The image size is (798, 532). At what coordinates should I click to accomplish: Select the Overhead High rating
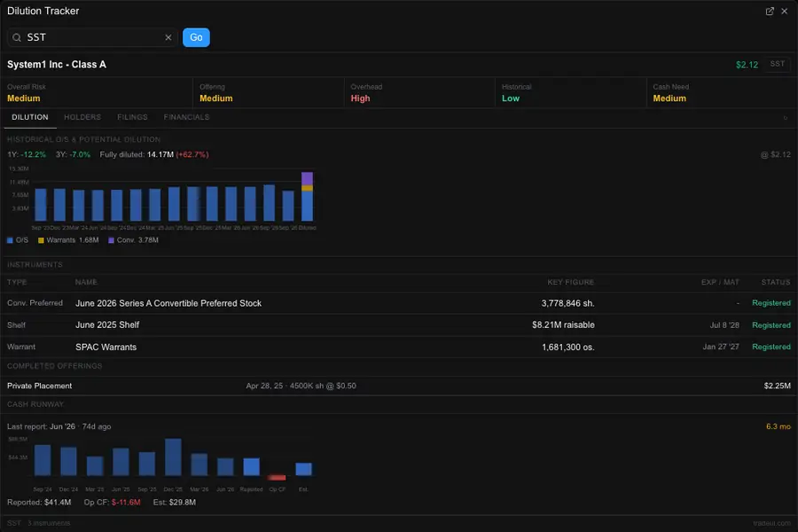[x=360, y=98]
